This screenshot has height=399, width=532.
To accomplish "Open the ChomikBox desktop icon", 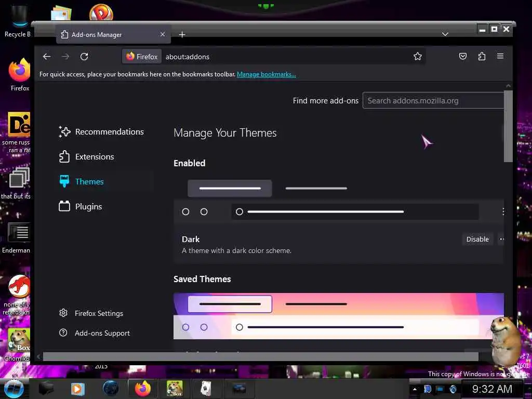I will [18, 345].
